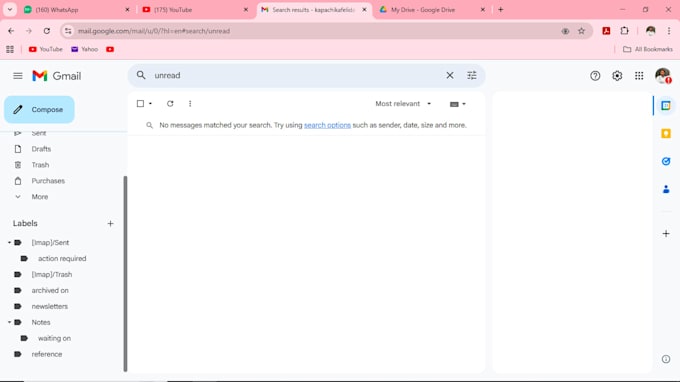This screenshot has height=382, width=680.
Task: Open the waiting on label
Action: [54, 339]
